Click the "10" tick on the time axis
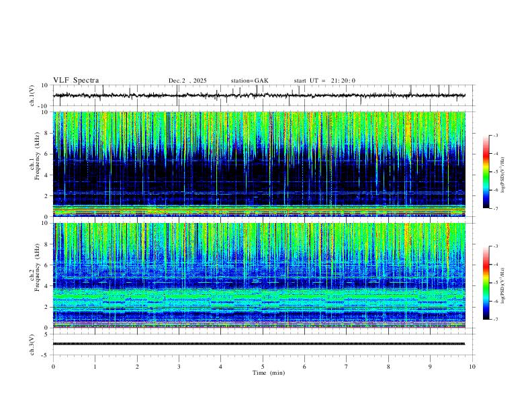532x411 pixels. [x=472, y=367]
